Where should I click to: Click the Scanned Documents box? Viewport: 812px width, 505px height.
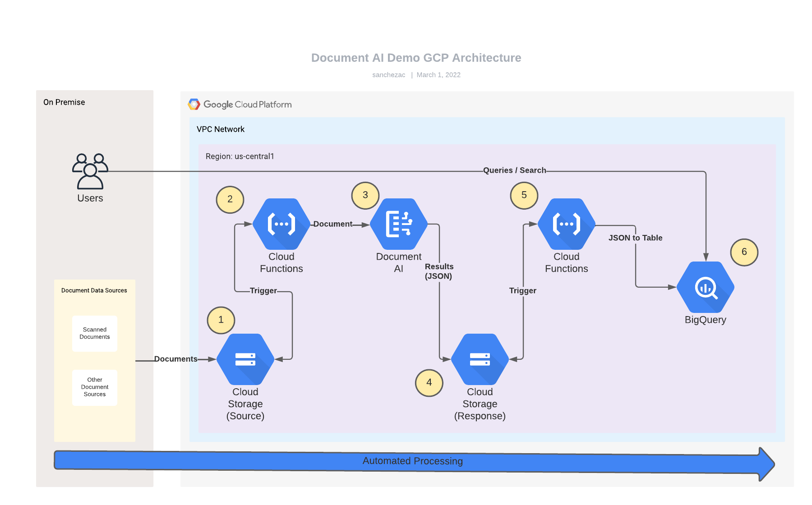(x=94, y=333)
